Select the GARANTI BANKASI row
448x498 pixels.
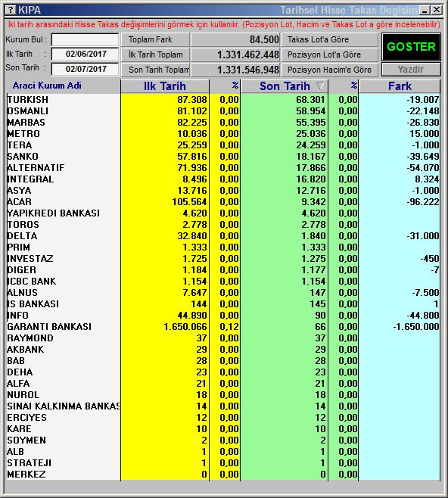(223, 327)
